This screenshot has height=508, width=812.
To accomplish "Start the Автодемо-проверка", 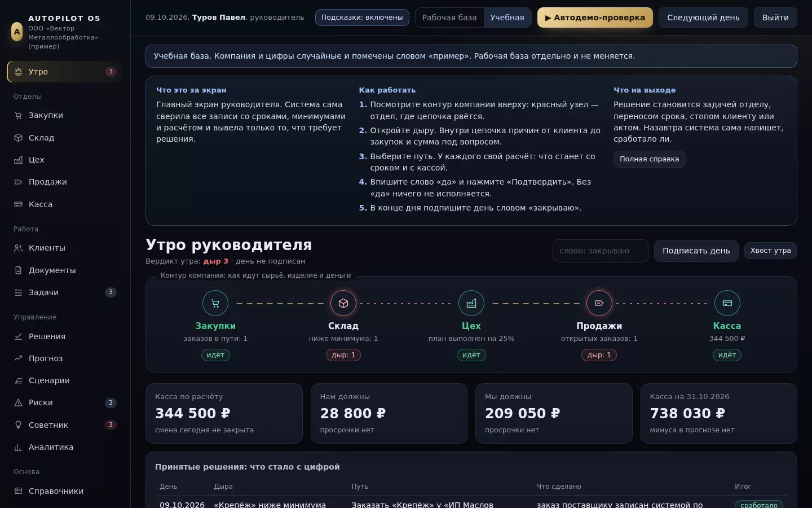I will click(x=595, y=17).
